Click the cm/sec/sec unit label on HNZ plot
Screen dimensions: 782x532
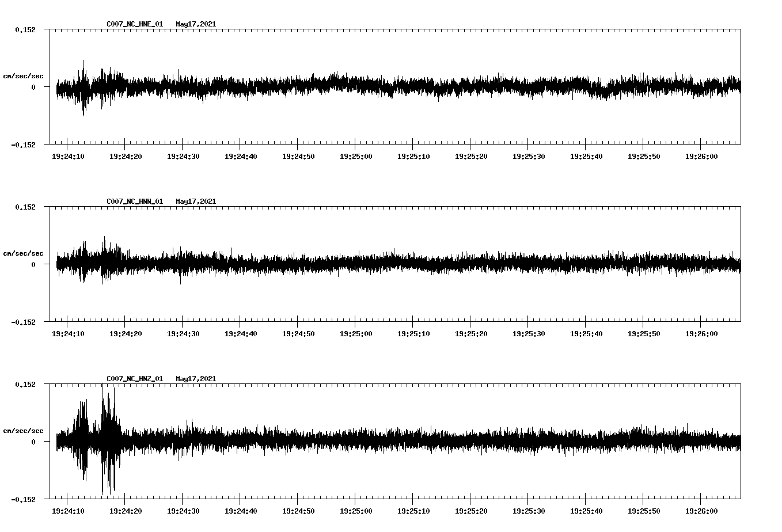(23, 431)
